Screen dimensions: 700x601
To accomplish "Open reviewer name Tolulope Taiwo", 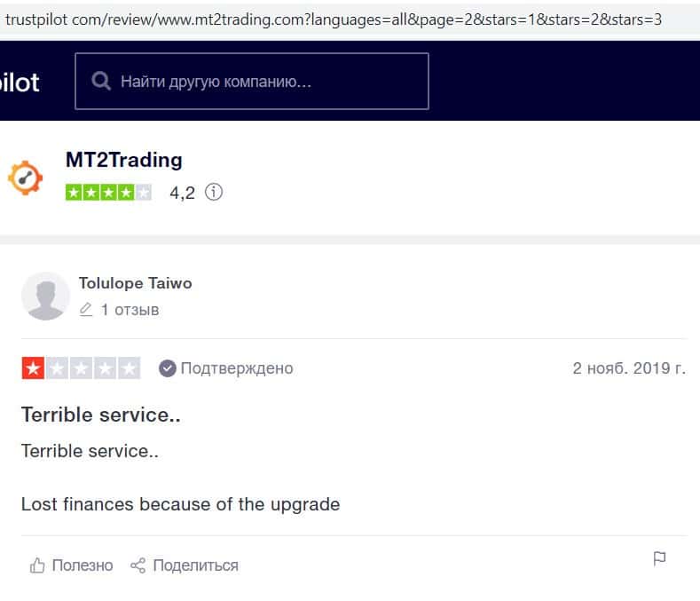I will (135, 283).
